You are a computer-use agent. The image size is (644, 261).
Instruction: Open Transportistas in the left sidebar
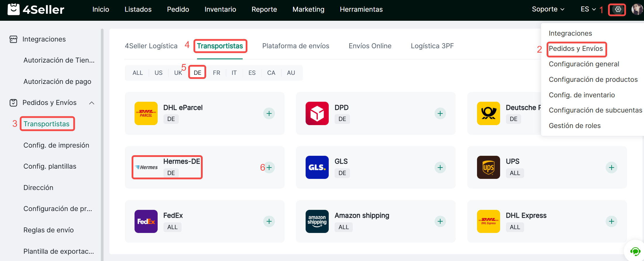click(47, 124)
